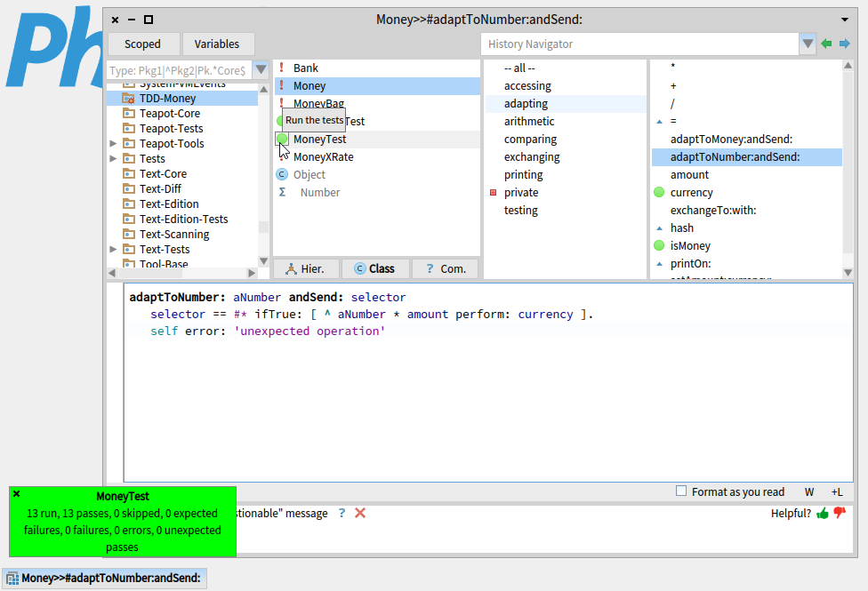Click the class icon beside Object
Screen dimensions: 868x591
[282, 174]
